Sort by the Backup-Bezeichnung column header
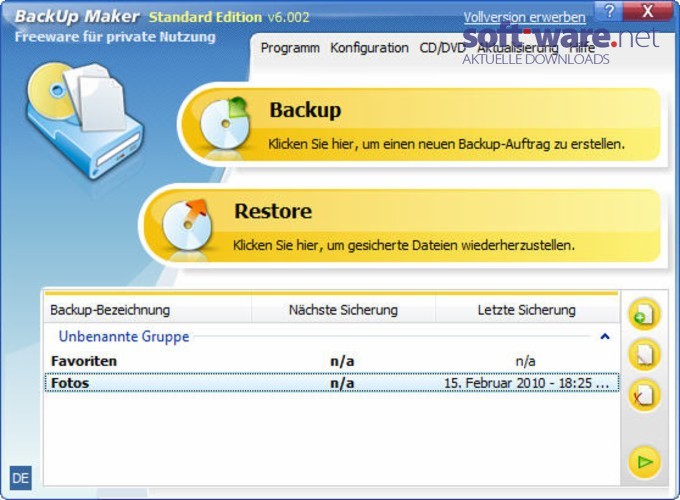This screenshot has width=680, height=500. coord(148,310)
